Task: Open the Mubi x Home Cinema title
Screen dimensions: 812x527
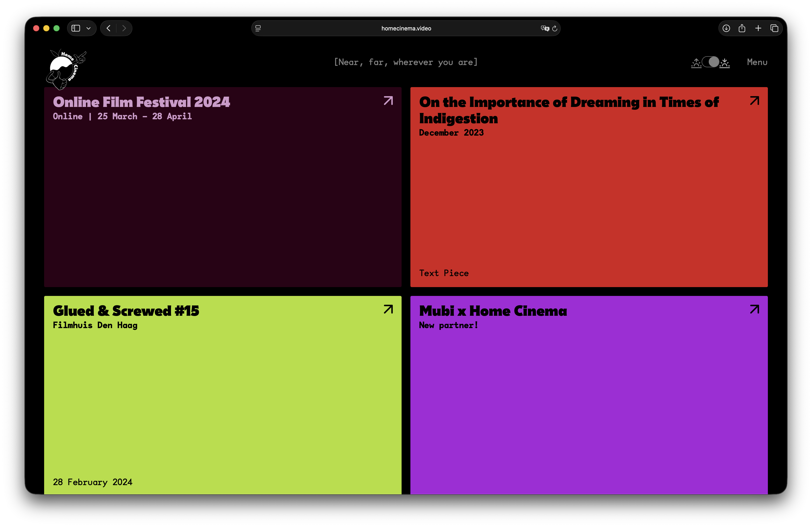Action: [x=493, y=311]
